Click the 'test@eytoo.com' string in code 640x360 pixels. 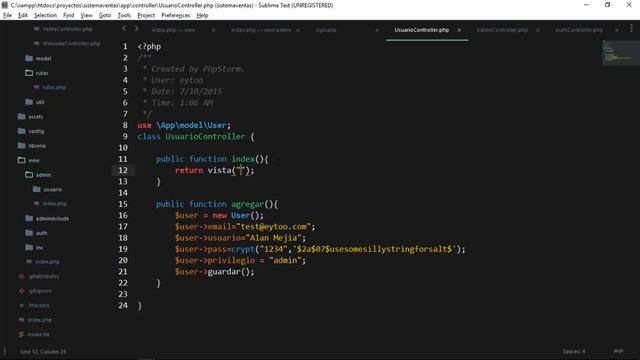pyautogui.click(x=273, y=227)
